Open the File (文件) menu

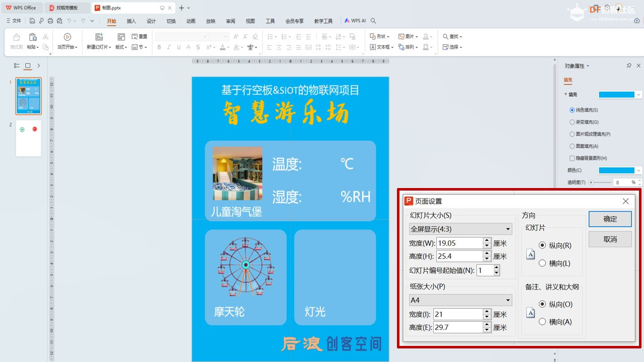(14, 21)
